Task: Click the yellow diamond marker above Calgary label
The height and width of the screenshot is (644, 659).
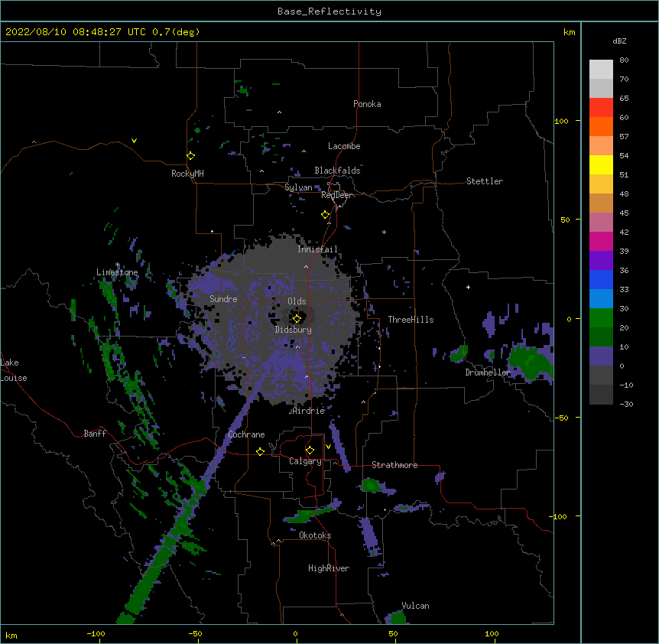Action: [x=310, y=450]
